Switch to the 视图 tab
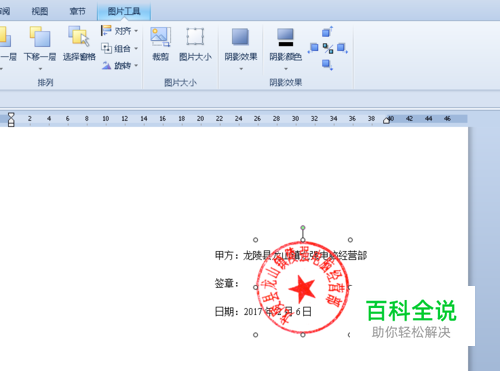 tap(40, 11)
